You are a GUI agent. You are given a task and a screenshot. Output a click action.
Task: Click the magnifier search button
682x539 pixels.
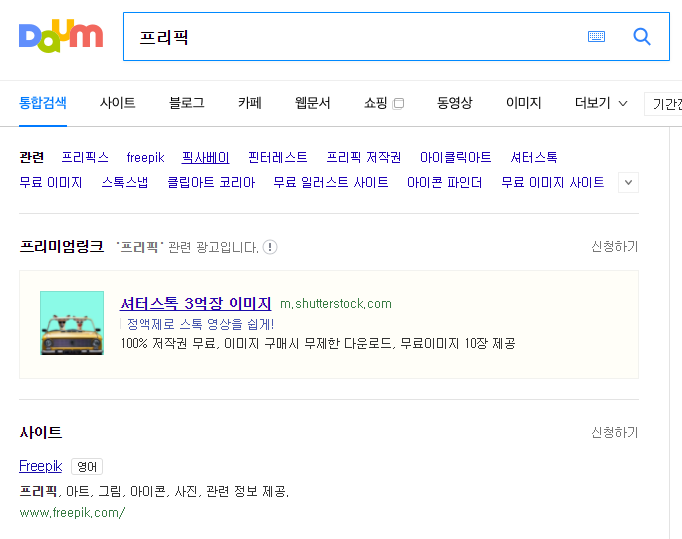(x=642, y=37)
